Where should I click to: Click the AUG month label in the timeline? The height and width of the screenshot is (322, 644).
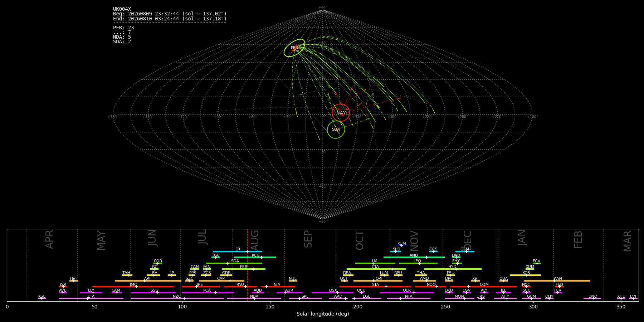click(255, 240)
